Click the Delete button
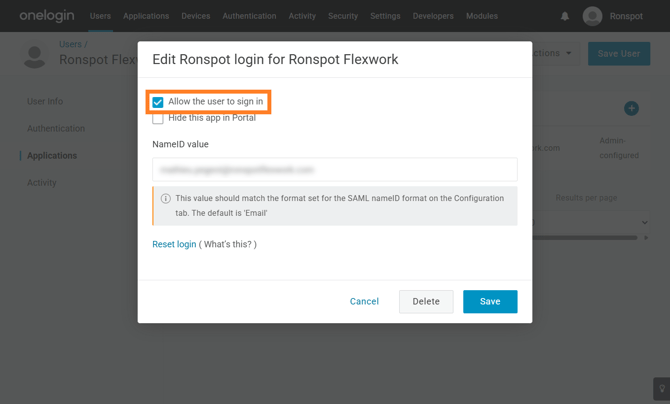This screenshot has width=670, height=404. tap(426, 301)
